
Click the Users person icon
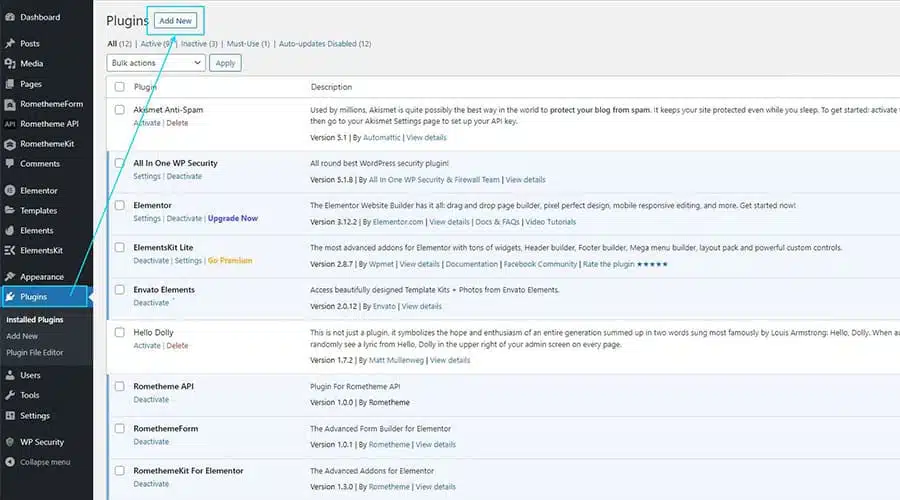(x=10, y=375)
